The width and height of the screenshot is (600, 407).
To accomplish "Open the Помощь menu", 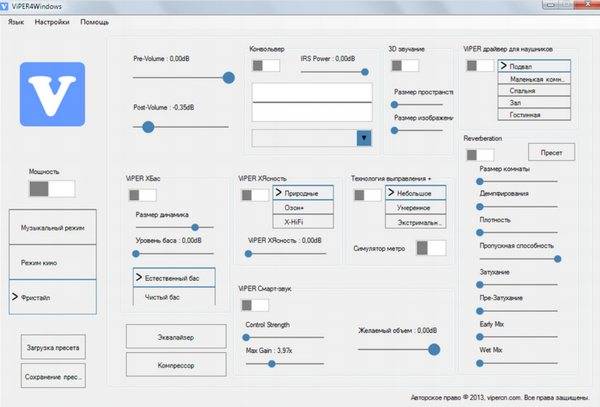I will click(95, 22).
